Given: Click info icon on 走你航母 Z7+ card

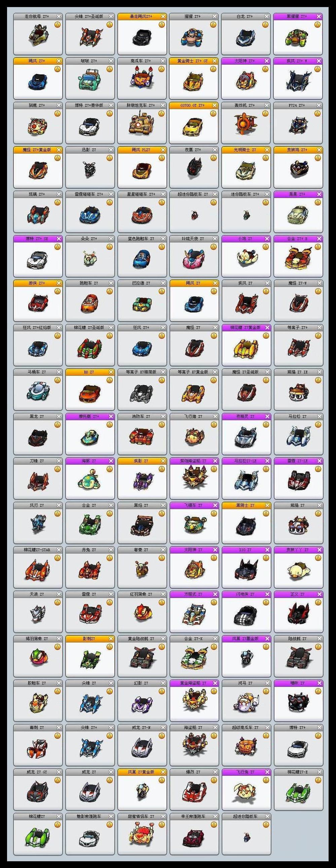Looking at the screenshot, I should (57, 25).
